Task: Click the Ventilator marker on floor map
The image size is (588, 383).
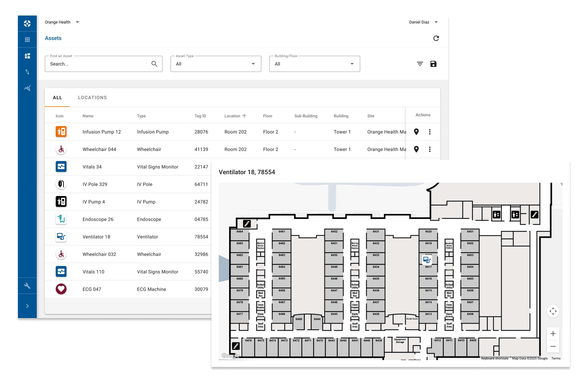Action: coord(427,260)
